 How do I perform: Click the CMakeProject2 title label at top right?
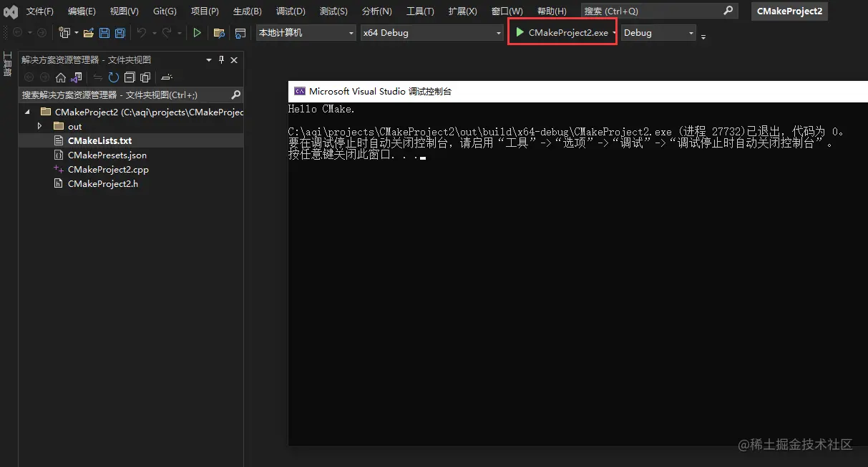[789, 11]
